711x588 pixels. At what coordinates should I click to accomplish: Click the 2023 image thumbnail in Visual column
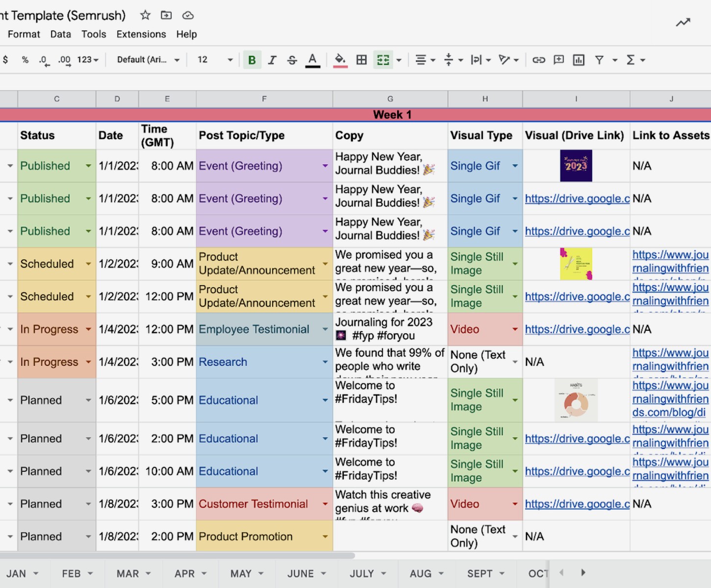(x=576, y=166)
